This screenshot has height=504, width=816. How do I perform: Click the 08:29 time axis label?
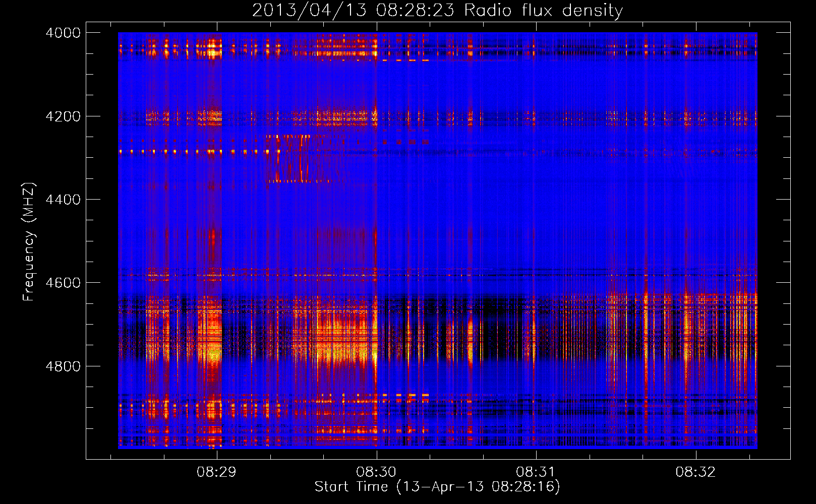217,472
